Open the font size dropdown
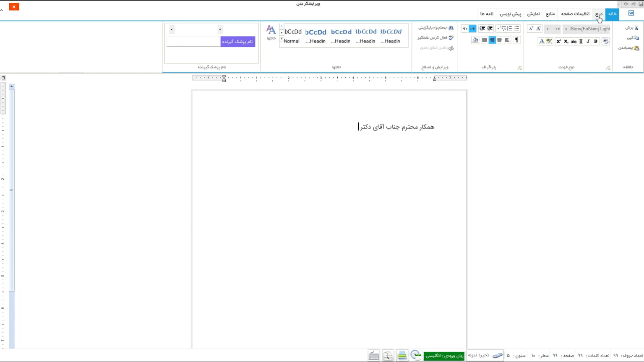The width and height of the screenshot is (644, 362). click(548, 29)
